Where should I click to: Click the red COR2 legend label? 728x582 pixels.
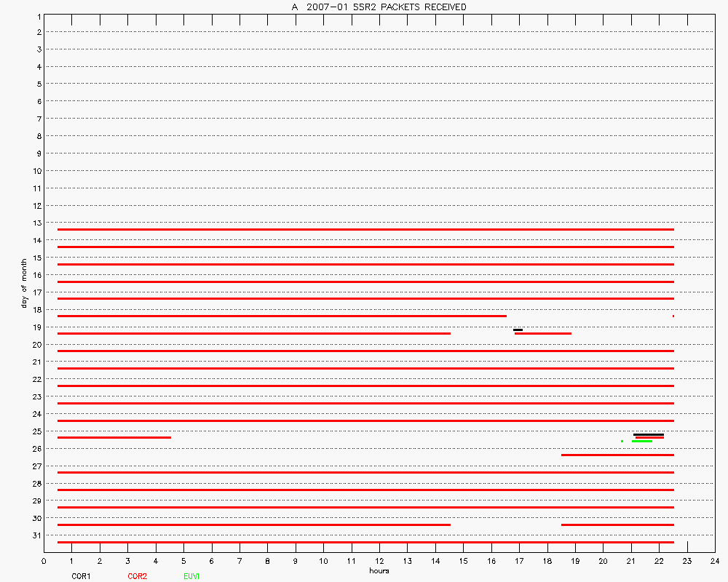[x=137, y=576]
